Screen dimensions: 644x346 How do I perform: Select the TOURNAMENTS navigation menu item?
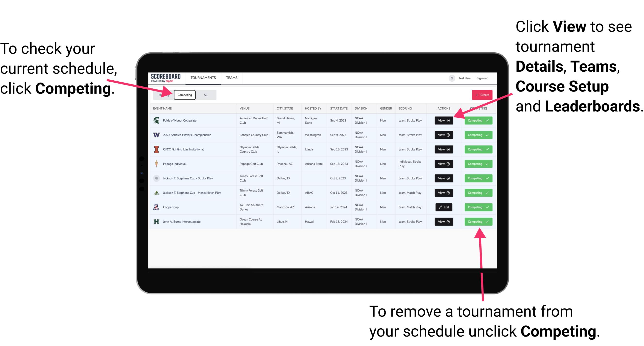pyautogui.click(x=203, y=77)
